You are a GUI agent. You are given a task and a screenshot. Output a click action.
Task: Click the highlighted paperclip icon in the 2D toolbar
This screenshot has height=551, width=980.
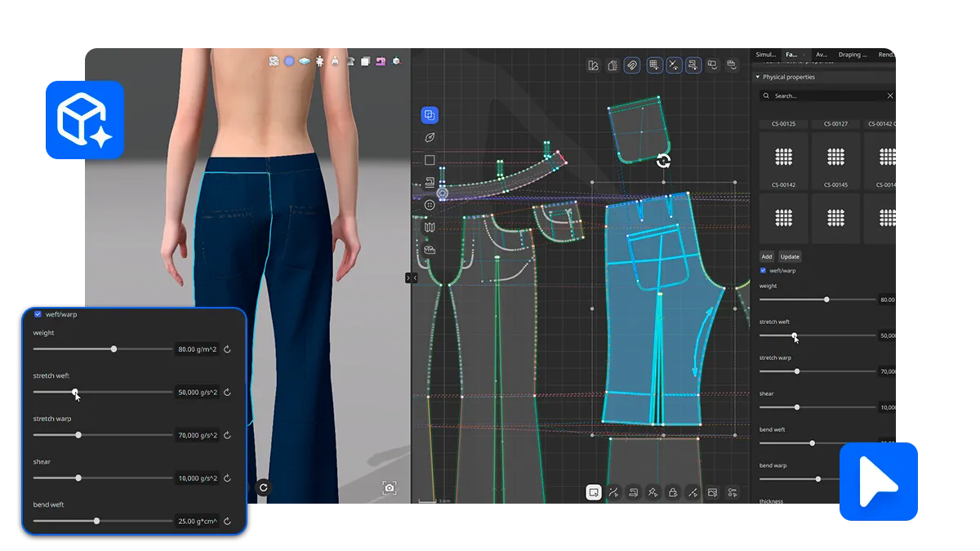[x=632, y=65]
